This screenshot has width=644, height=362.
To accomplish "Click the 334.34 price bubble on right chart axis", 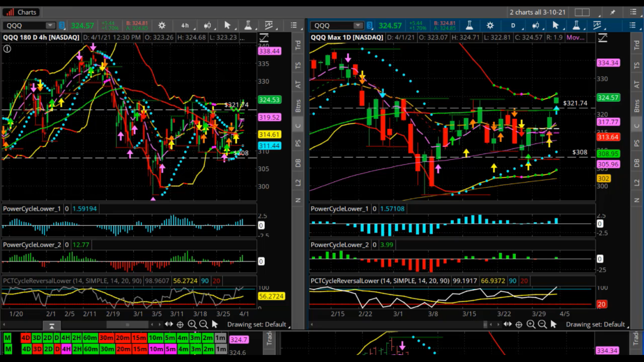I will (608, 63).
